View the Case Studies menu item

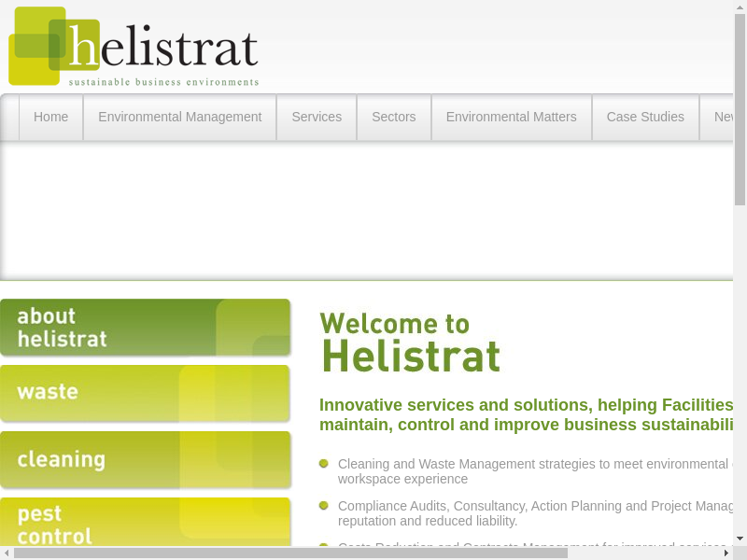click(645, 117)
